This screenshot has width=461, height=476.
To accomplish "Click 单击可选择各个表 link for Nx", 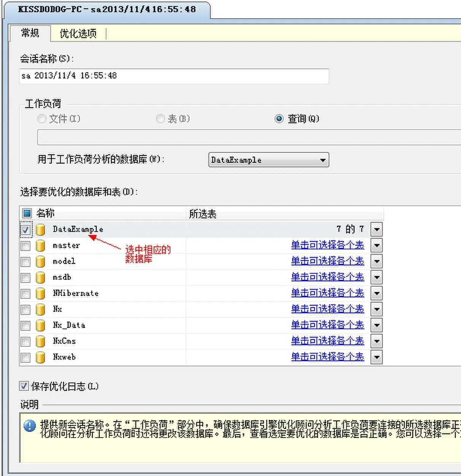I will click(x=327, y=309).
